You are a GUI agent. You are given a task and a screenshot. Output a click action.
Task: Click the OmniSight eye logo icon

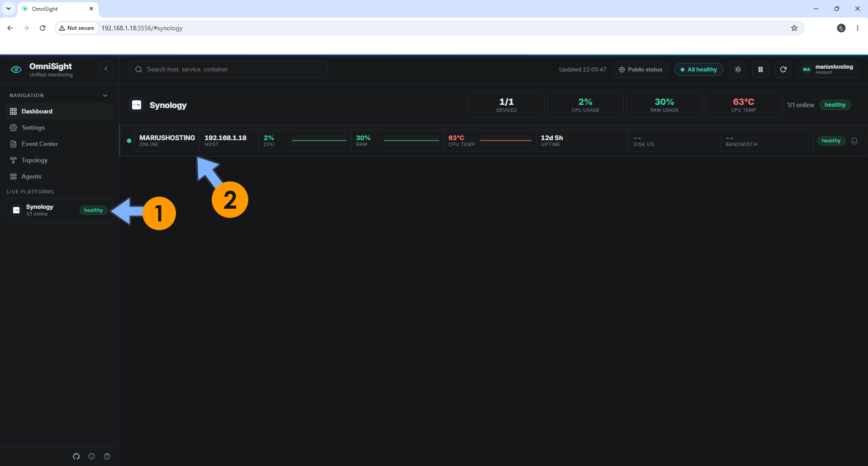coord(16,70)
